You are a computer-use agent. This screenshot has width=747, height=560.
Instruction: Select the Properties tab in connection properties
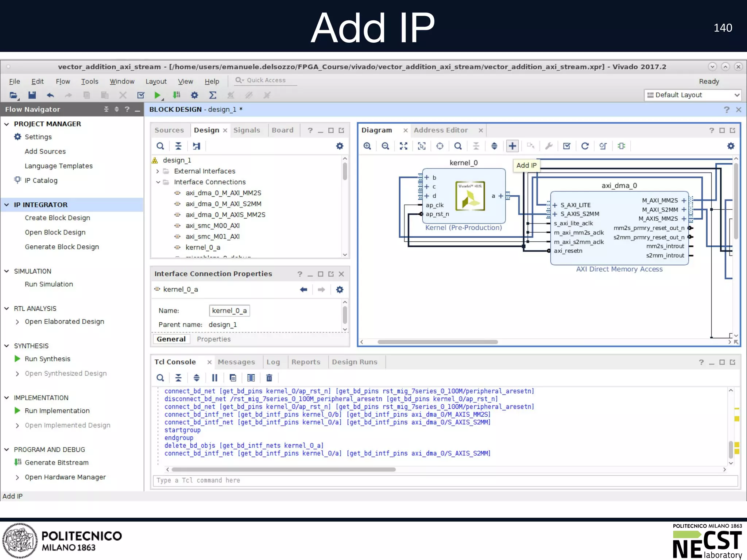pyautogui.click(x=214, y=339)
